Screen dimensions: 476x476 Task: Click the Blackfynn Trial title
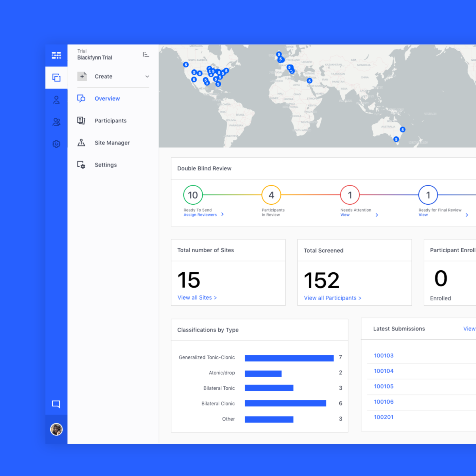95,57
